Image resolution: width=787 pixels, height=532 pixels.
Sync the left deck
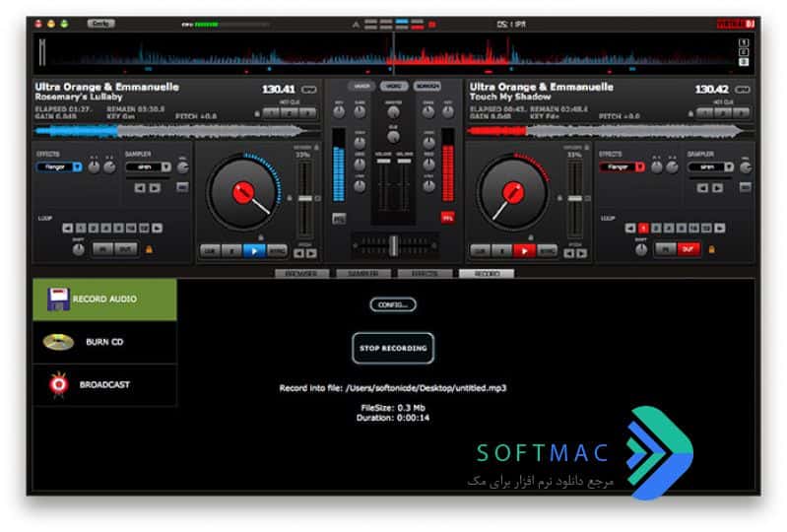277,250
